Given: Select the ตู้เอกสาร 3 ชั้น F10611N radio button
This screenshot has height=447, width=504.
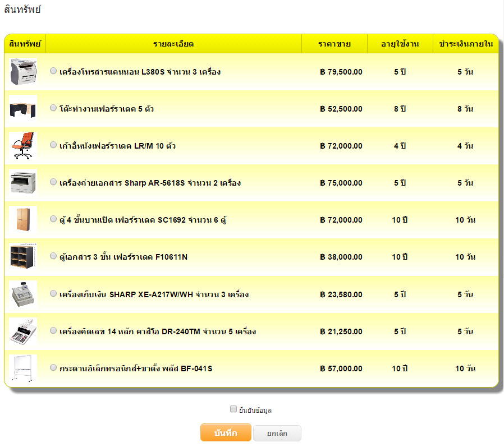Looking at the screenshot, I should pos(53,256).
